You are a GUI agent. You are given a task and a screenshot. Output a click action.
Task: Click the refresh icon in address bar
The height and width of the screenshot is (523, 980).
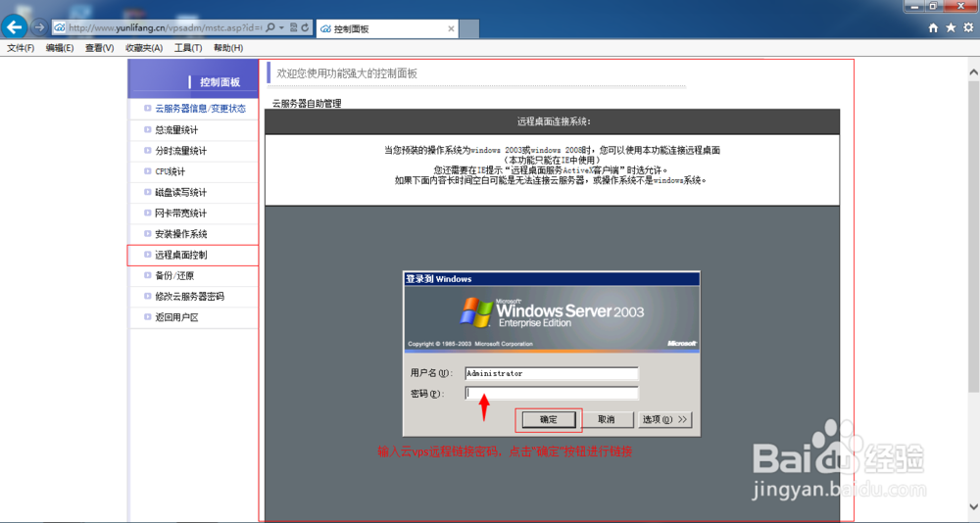point(305,27)
